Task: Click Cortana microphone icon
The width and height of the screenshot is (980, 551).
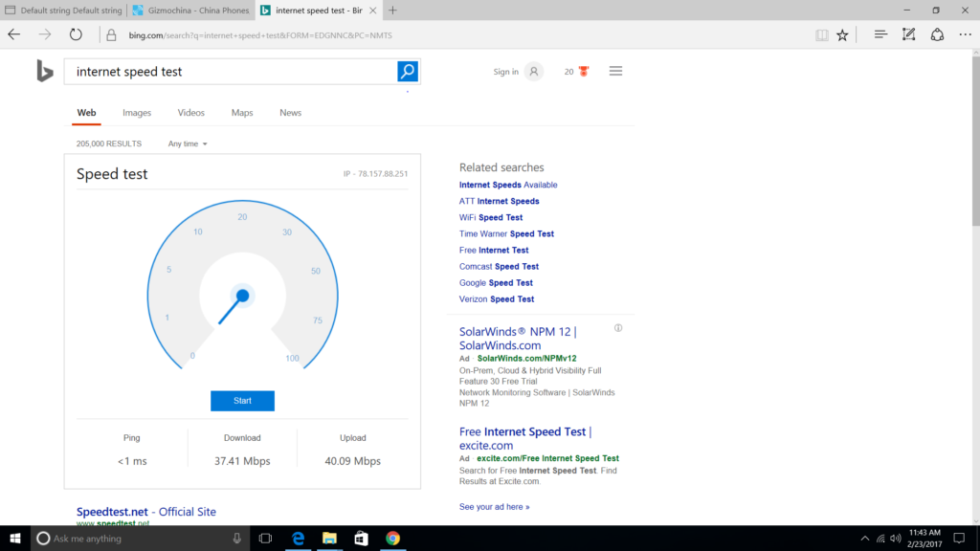Action: tap(237, 539)
